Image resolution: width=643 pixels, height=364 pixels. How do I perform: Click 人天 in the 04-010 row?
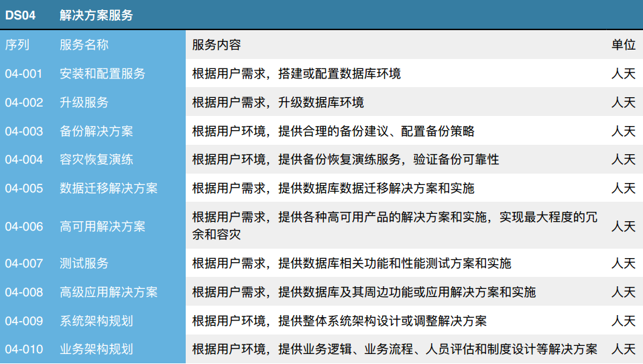(624, 349)
